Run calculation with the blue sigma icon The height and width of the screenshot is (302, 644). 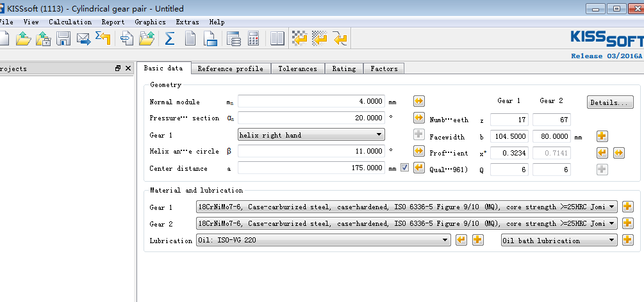coord(169,38)
